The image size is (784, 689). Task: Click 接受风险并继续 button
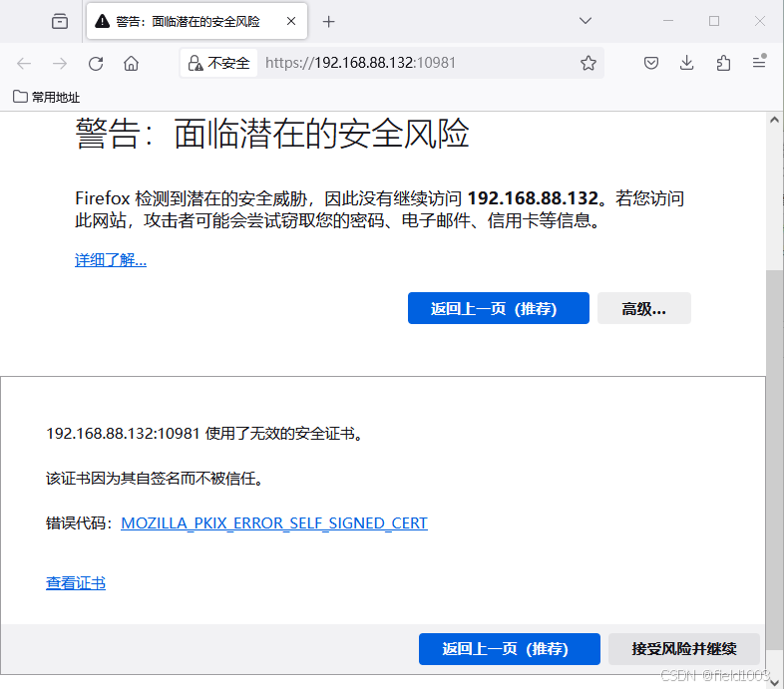[684, 649]
